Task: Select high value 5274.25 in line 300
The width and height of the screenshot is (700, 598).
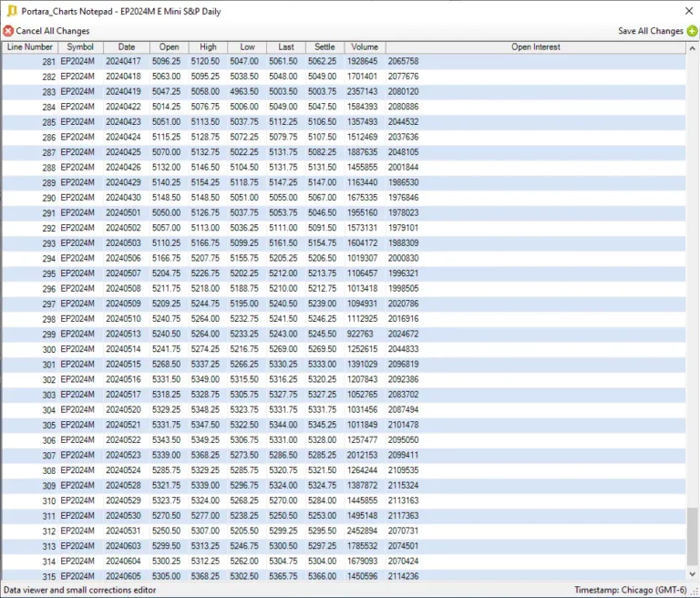Action: 205,349
